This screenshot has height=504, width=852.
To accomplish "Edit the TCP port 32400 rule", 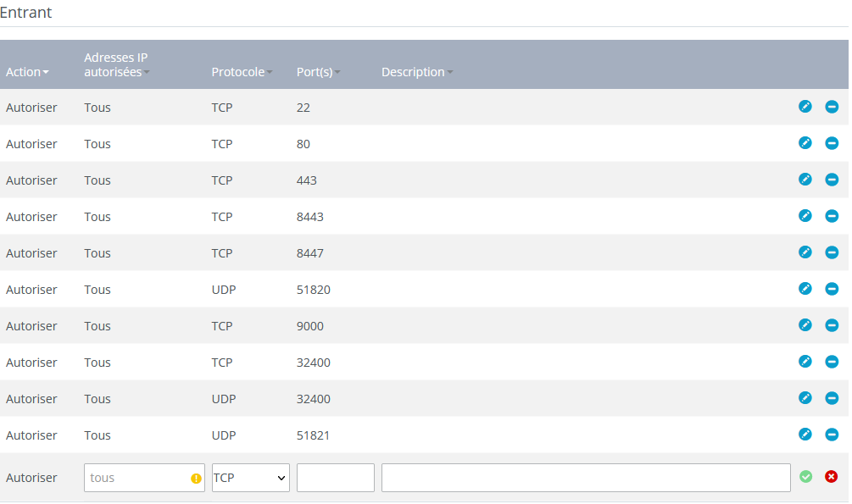I will [805, 362].
